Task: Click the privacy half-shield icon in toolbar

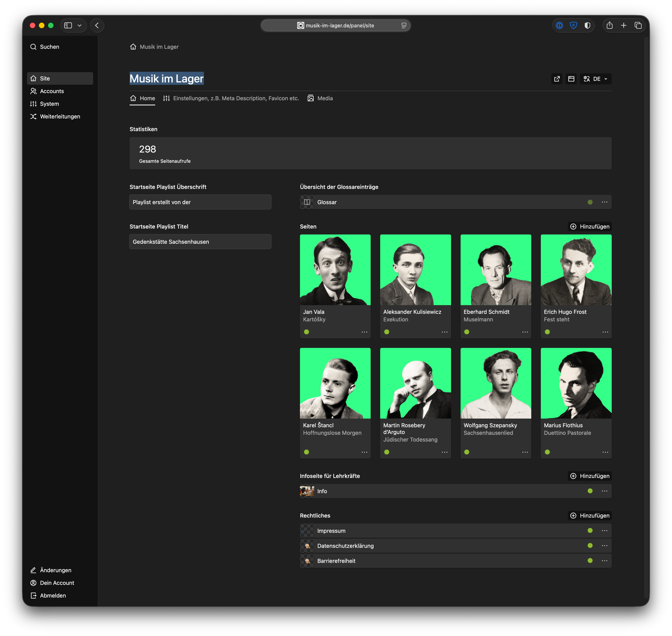Action: pos(588,26)
